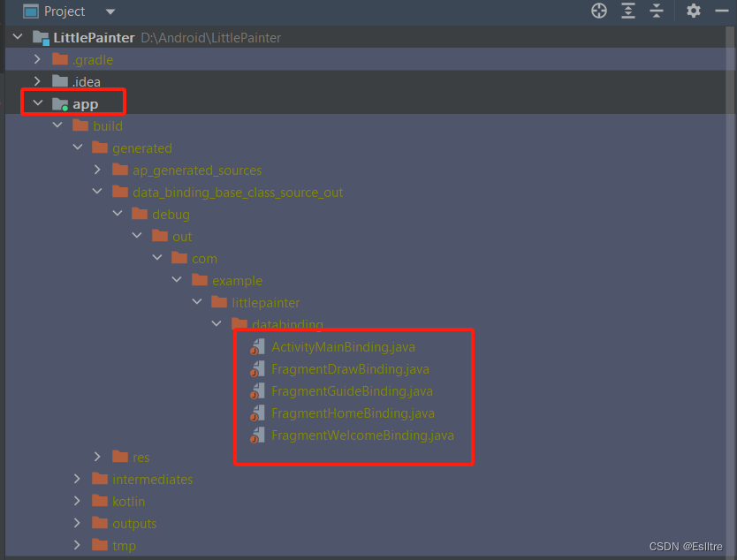
Task: Click the blue Project tool window icon
Action: click(x=30, y=11)
